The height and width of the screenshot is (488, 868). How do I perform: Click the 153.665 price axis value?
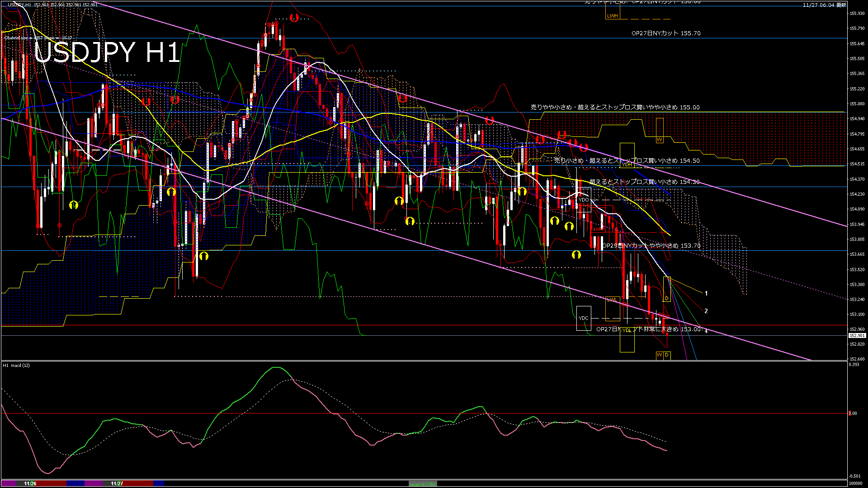pyautogui.click(x=857, y=254)
